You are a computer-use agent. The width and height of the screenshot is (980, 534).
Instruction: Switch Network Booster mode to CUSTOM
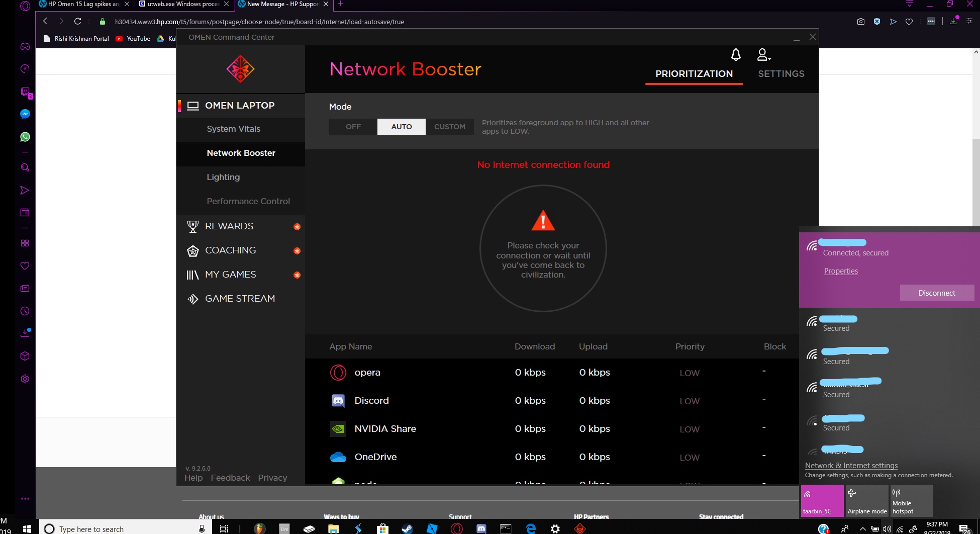[449, 127]
